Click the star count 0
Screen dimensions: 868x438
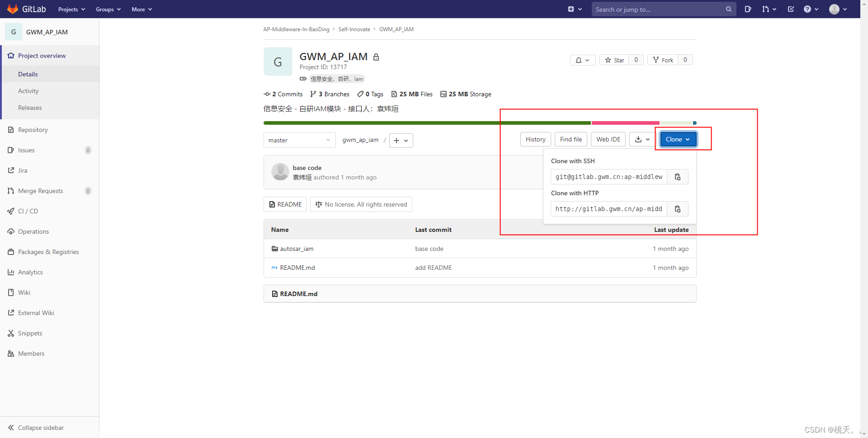[x=636, y=60]
